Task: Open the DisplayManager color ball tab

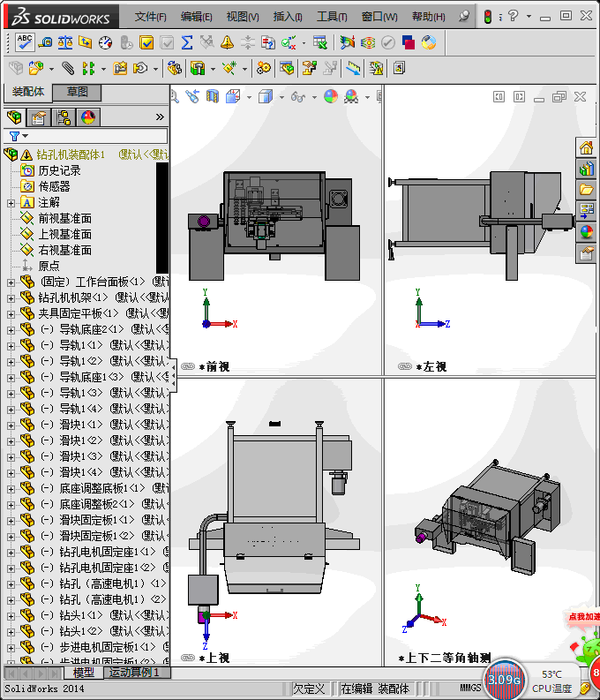Action: (x=88, y=117)
